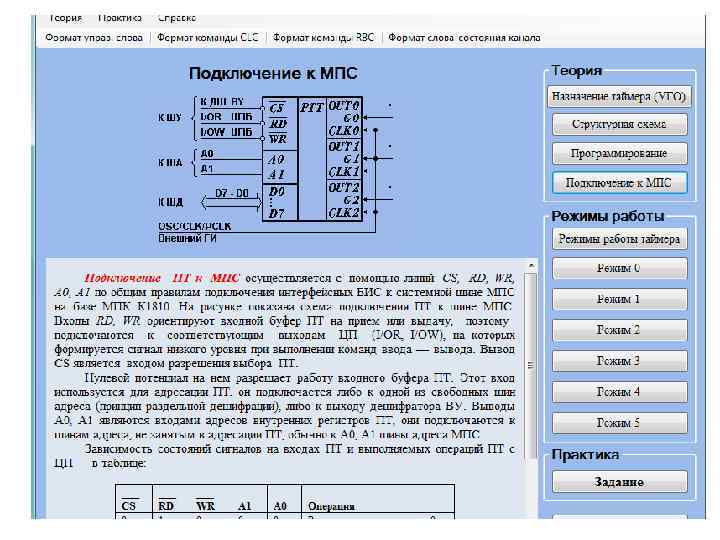Click Подключение к МПС button
Viewport: 720px width, 540px height.
coord(619,183)
